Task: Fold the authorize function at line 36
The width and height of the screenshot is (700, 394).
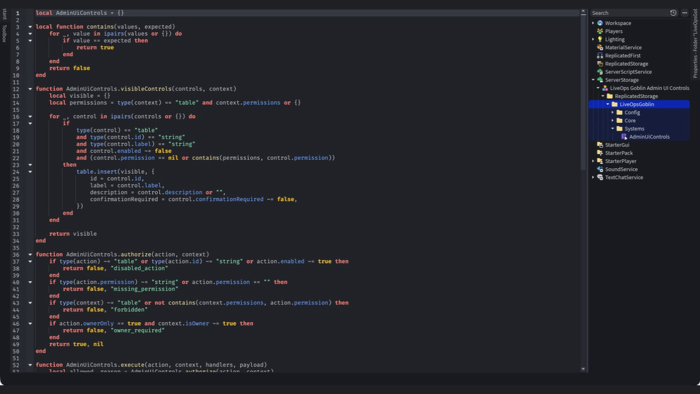Action: (30, 254)
